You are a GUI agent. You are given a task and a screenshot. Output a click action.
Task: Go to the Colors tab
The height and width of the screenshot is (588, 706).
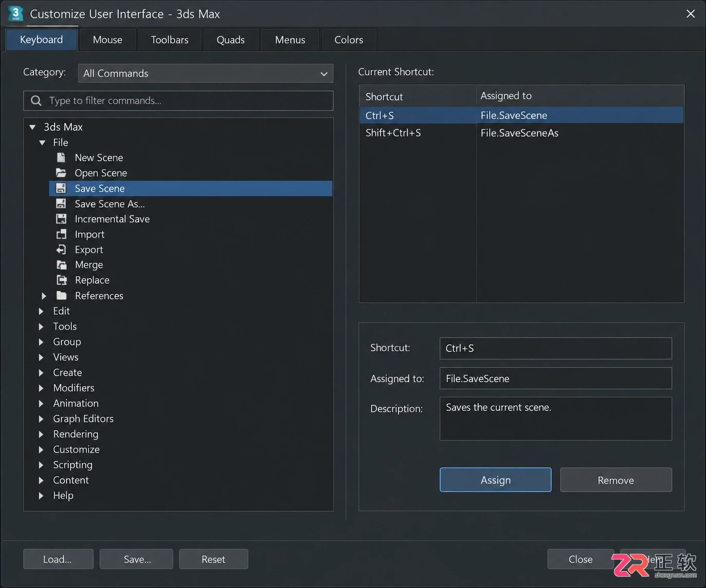[x=349, y=40]
